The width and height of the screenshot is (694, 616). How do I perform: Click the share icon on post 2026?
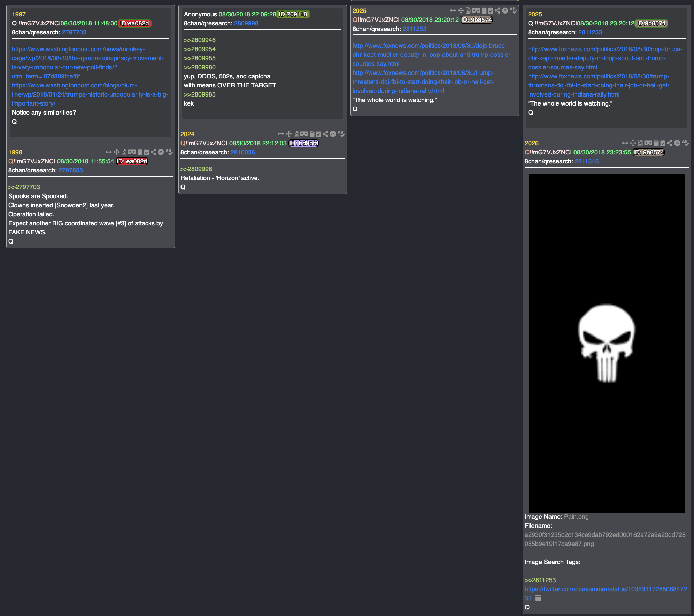[x=670, y=143]
